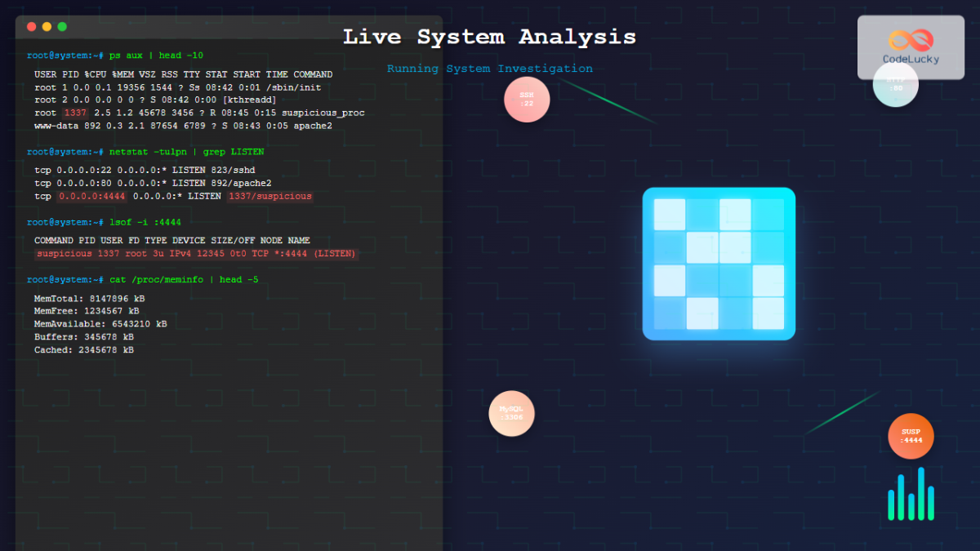Open the Running System Investigation heading
The width and height of the screenshot is (980, 551).
[490, 69]
